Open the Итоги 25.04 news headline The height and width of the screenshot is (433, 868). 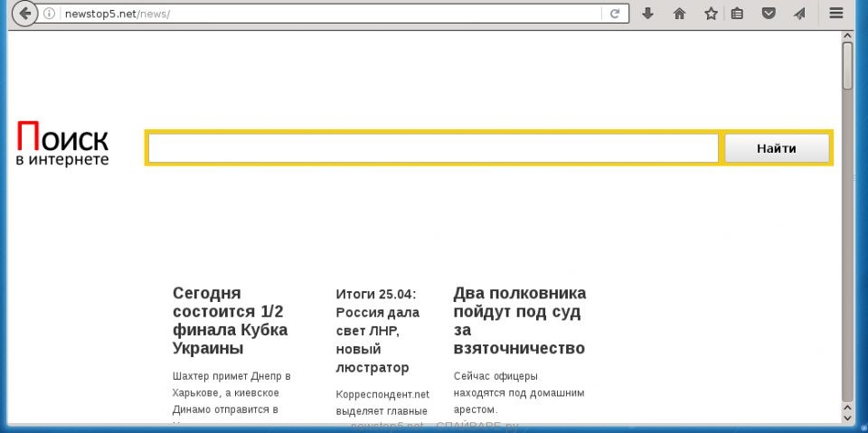(x=377, y=331)
